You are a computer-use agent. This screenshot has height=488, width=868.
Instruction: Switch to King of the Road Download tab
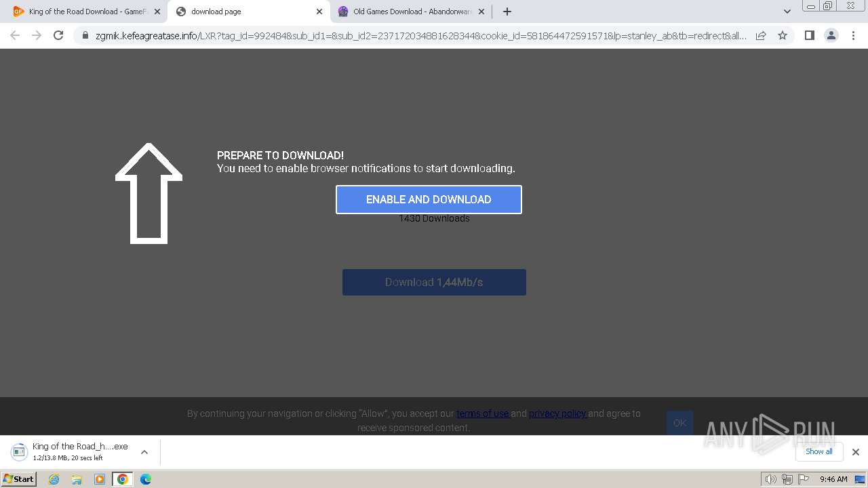87,12
